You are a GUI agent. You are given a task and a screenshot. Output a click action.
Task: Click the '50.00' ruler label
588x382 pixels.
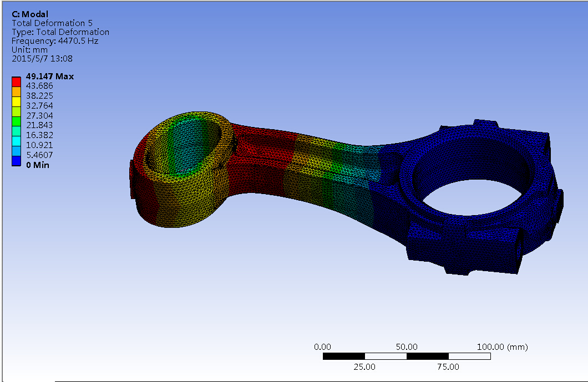407,347
